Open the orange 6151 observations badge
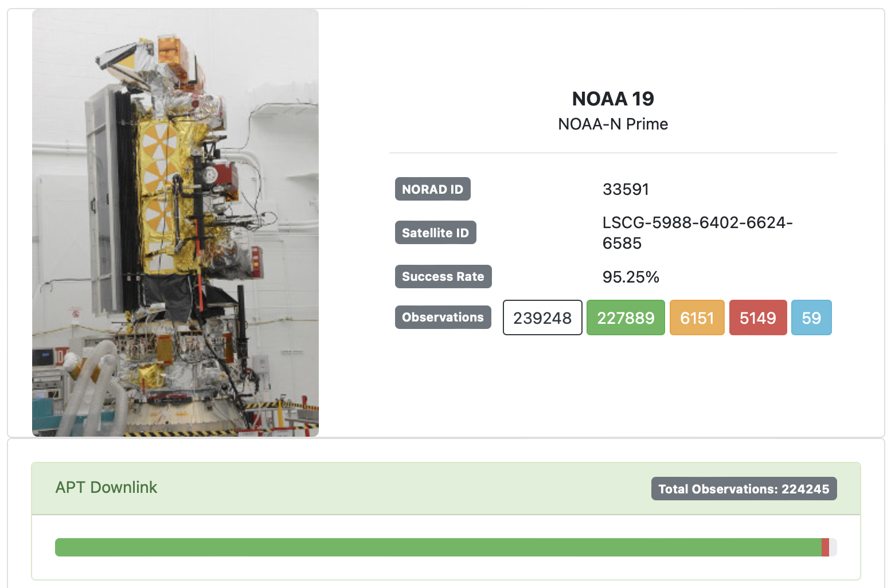 [697, 317]
